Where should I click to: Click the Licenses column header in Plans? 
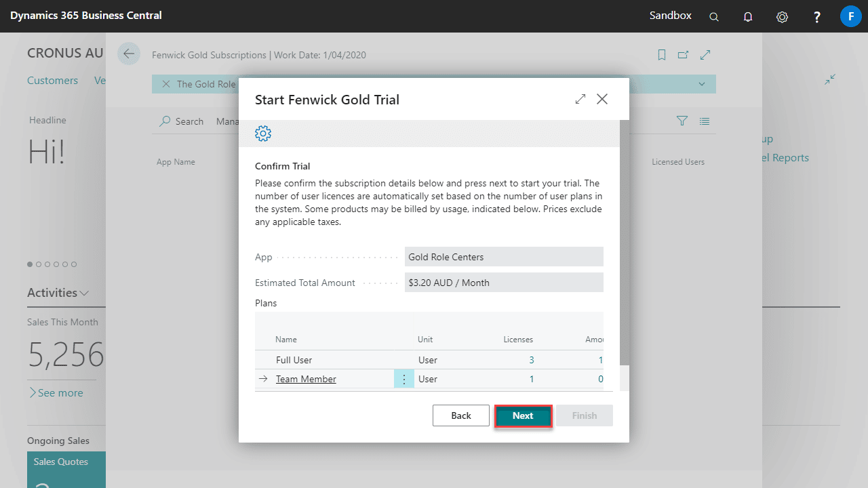coord(518,340)
